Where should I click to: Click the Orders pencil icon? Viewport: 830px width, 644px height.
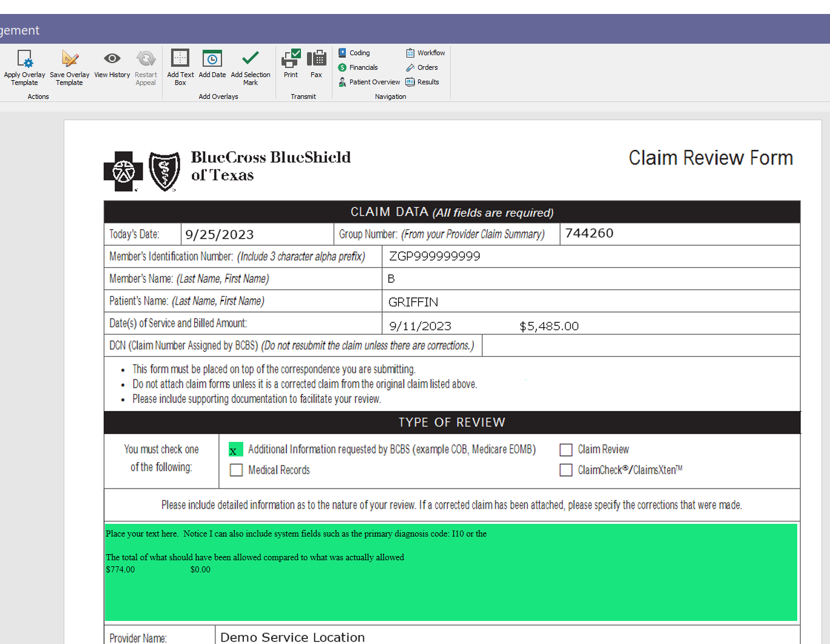(410, 67)
